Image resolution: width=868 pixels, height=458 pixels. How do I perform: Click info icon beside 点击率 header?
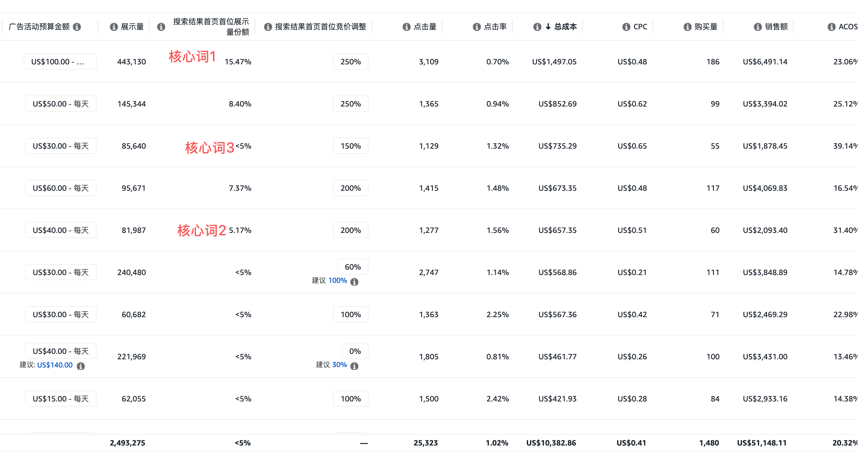(477, 27)
